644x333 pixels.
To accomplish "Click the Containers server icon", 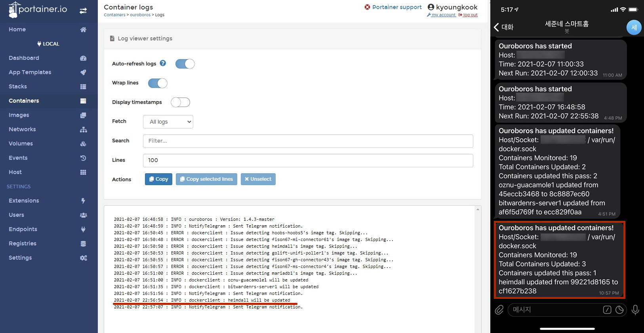I will click(83, 101).
